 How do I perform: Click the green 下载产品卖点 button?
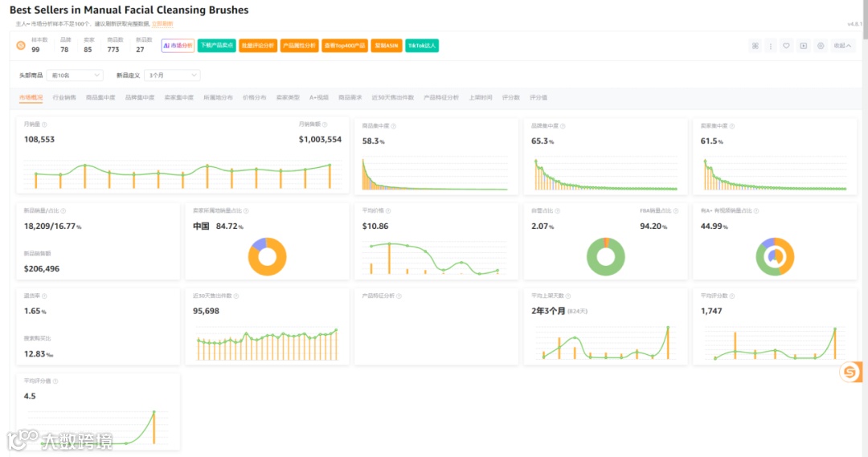coord(216,45)
